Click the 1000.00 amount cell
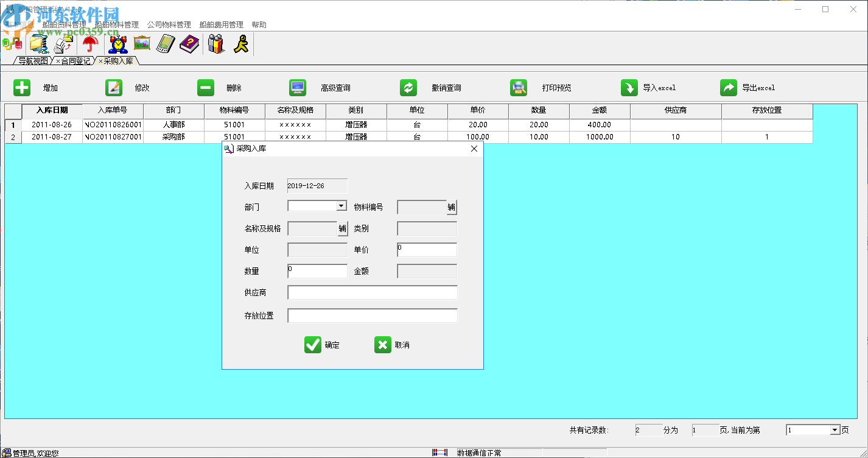Image resolution: width=868 pixels, height=458 pixels. pos(600,137)
